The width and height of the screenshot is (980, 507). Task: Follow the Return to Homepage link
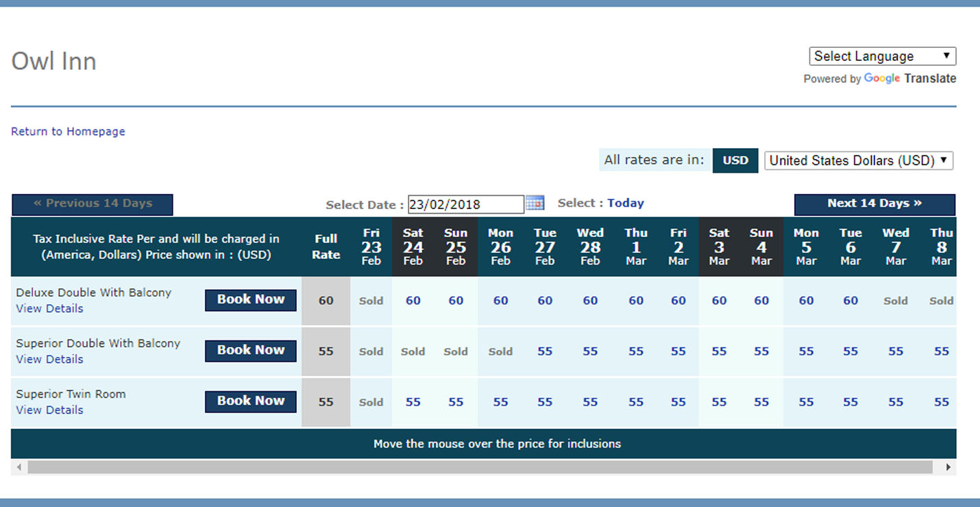coord(68,132)
